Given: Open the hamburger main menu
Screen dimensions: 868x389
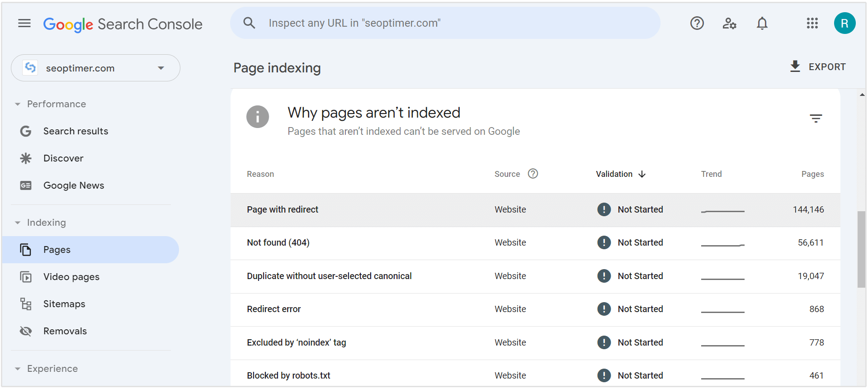Looking at the screenshot, I should 24,23.
